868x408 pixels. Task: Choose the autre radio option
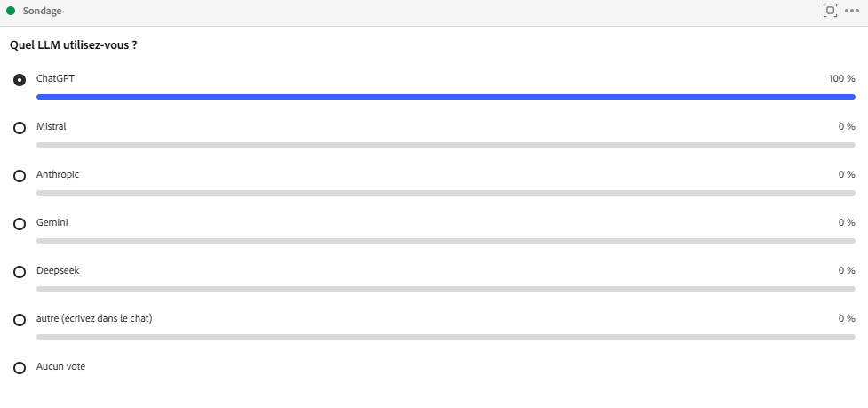[20, 320]
